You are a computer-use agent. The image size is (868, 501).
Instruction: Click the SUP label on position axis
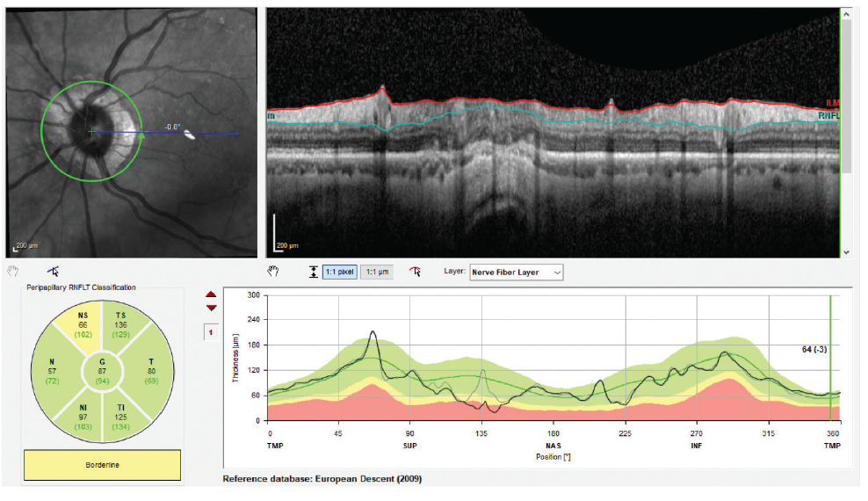[409, 446]
